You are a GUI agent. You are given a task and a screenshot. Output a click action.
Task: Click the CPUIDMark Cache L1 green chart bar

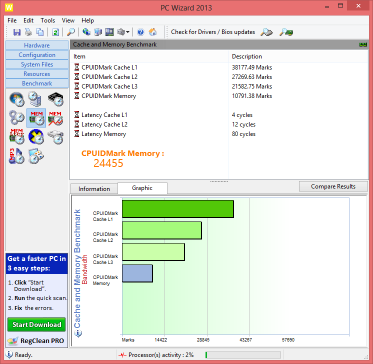pos(178,209)
